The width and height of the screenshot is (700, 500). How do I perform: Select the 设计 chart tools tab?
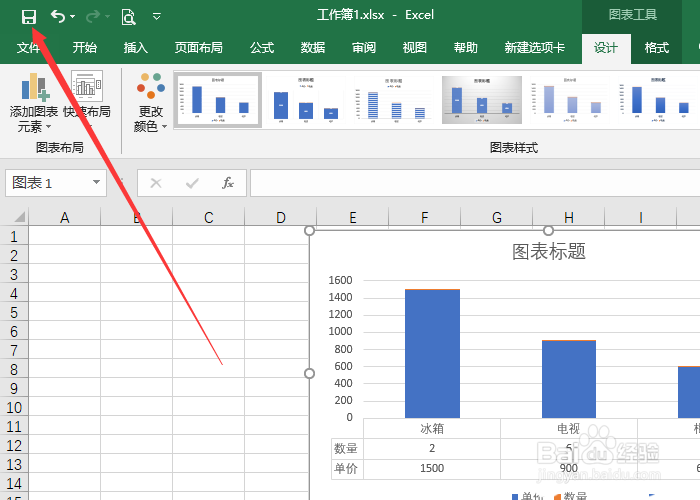click(x=606, y=48)
